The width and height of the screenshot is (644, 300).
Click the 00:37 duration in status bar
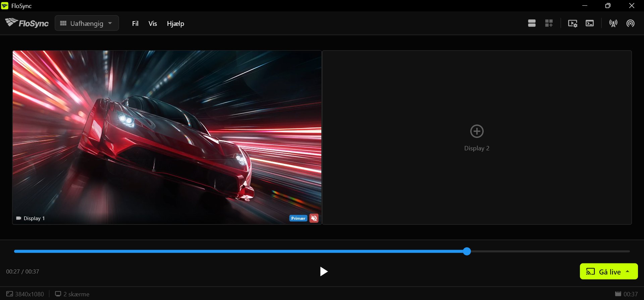click(626, 294)
